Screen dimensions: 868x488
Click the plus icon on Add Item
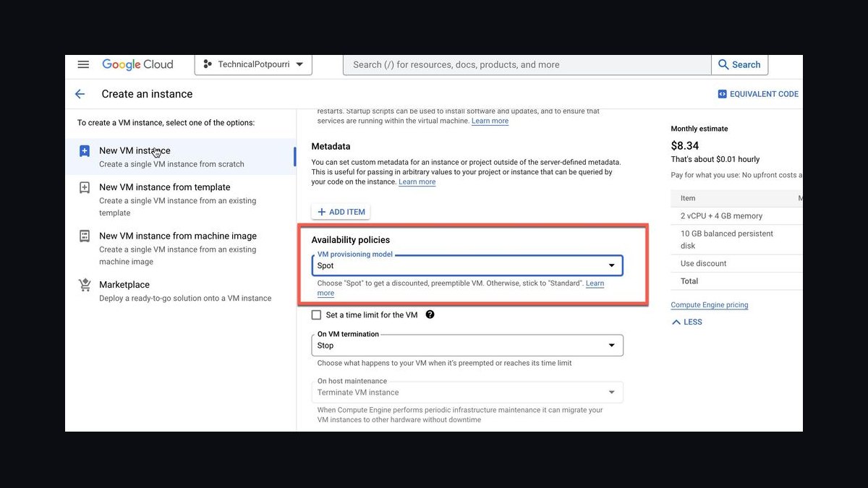pyautogui.click(x=322, y=212)
